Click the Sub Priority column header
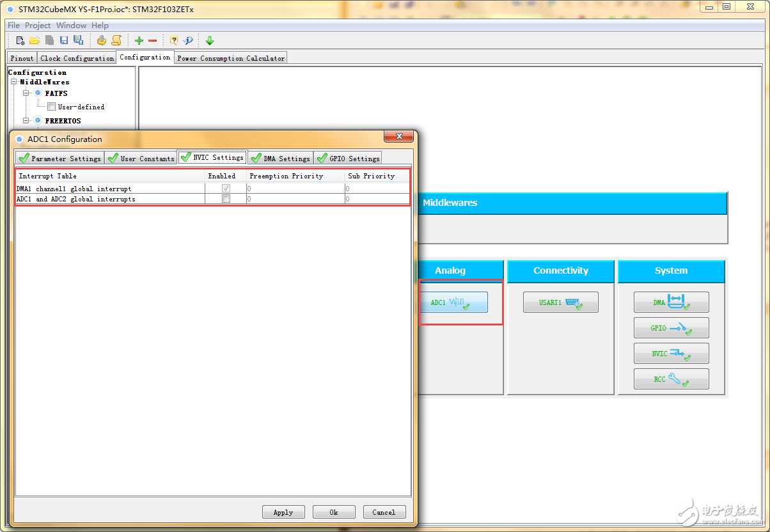The width and height of the screenshot is (770, 532). (x=377, y=176)
